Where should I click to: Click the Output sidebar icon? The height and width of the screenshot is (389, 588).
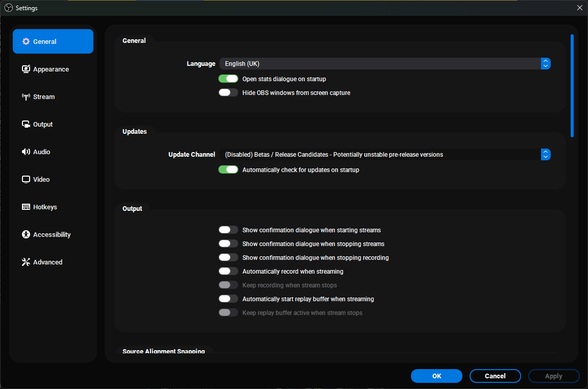[x=26, y=124]
